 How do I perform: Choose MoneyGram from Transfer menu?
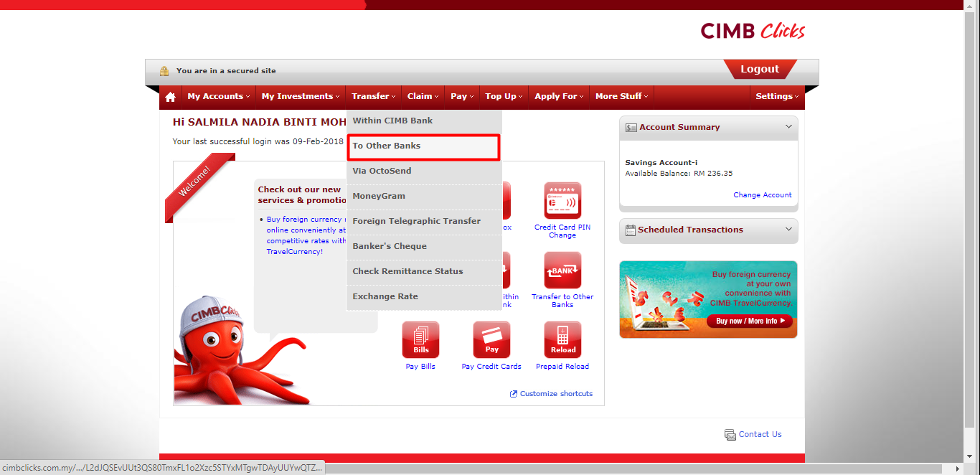point(424,197)
